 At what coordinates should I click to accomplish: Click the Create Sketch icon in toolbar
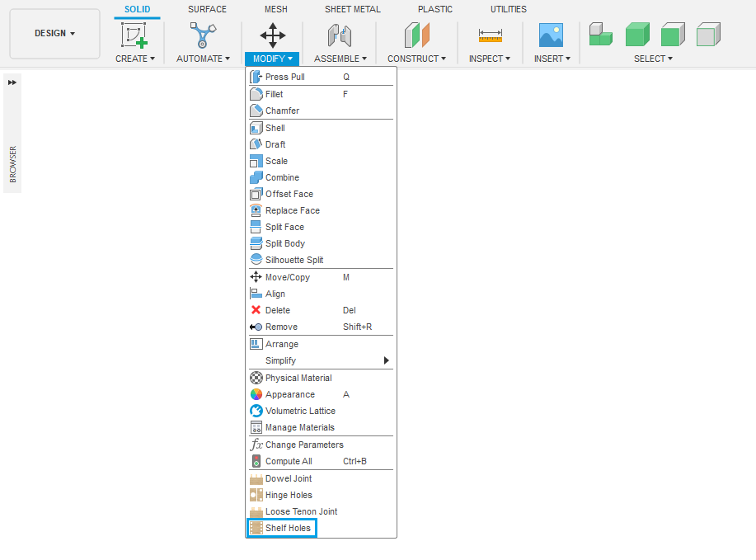[134, 35]
